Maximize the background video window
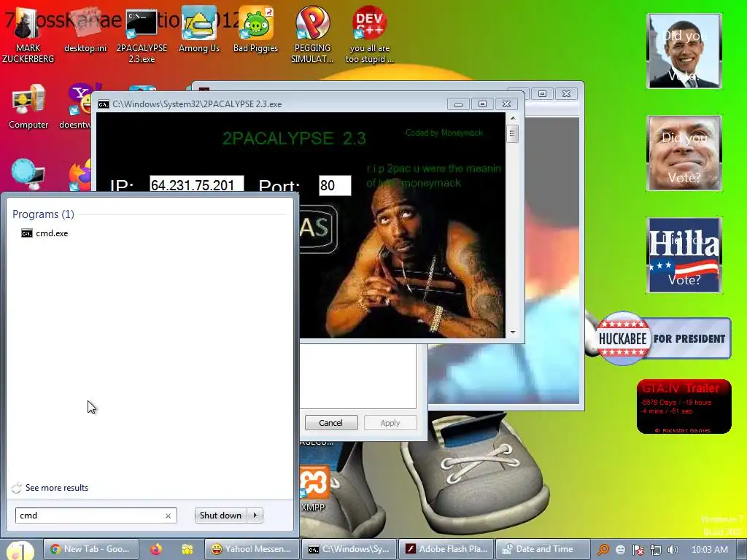 [x=542, y=94]
